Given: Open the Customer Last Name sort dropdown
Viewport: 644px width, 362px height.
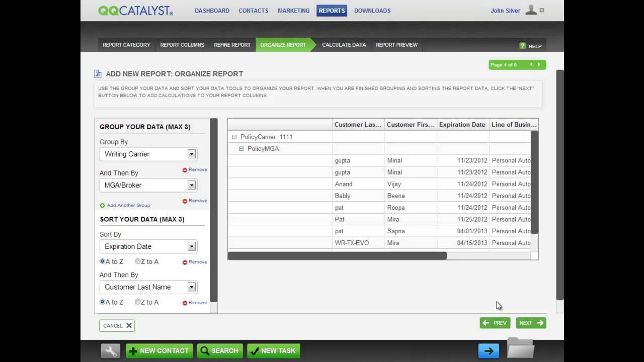Looking at the screenshot, I should pos(148,287).
